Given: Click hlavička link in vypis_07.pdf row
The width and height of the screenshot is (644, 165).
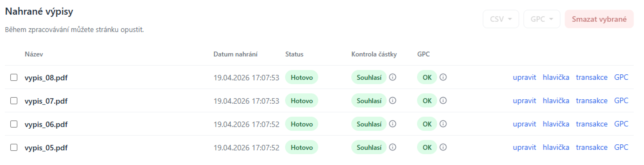Looking at the screenshot, I should coord(556,101).
